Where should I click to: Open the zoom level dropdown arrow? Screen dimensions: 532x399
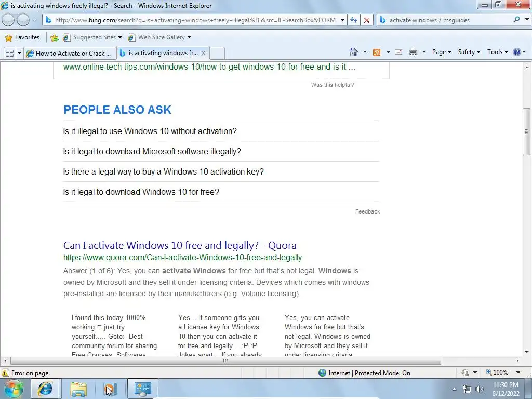pyautogui.click(x=518, y=373)
